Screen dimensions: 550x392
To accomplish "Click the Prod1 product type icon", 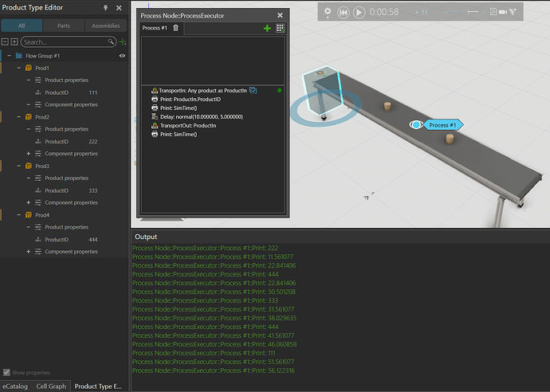I will (x=29, y=68).
